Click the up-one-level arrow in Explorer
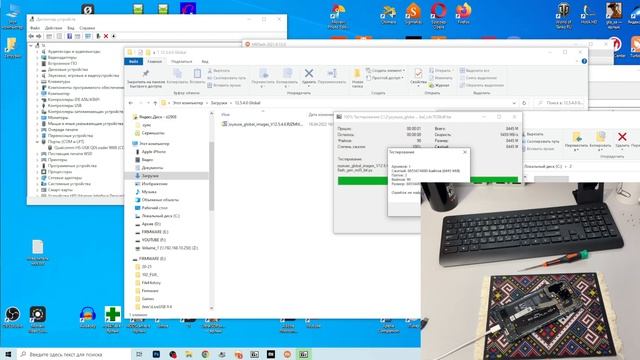Viewport: 640px width, 360px height. (155, 103)
